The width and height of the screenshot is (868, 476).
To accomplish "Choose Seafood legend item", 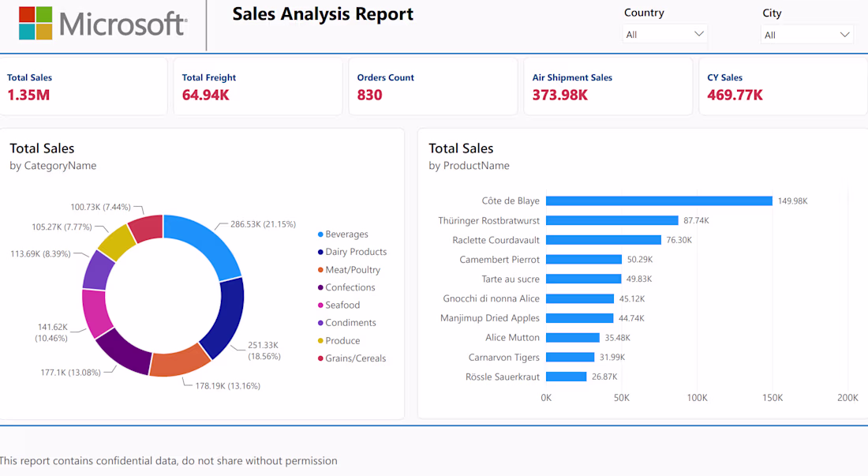I will 339,305.
